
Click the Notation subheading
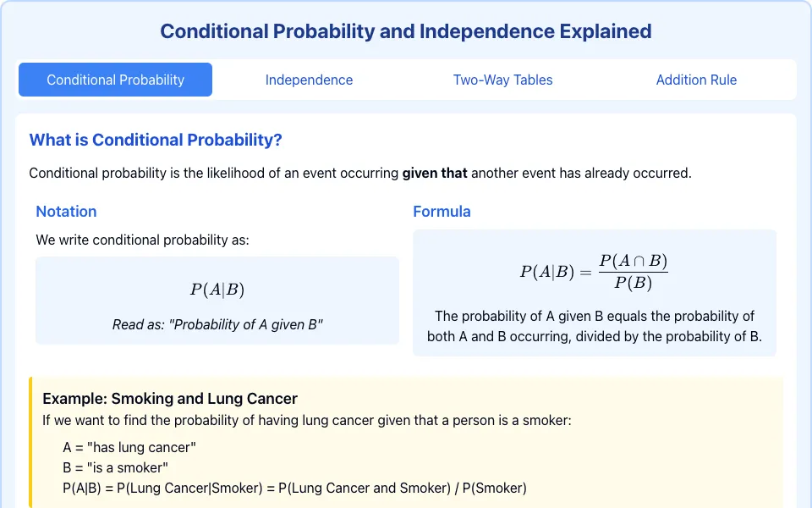(x=66, y=212)
